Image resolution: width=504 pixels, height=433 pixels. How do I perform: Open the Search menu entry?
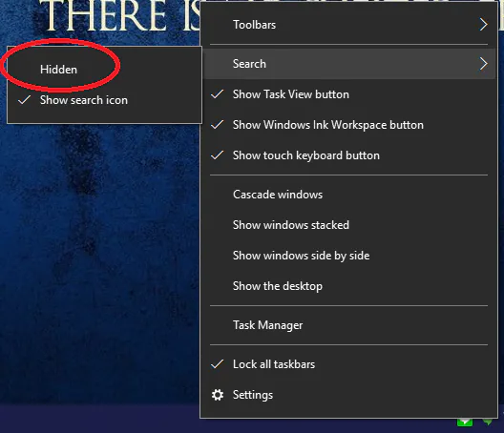coord(349,64)
